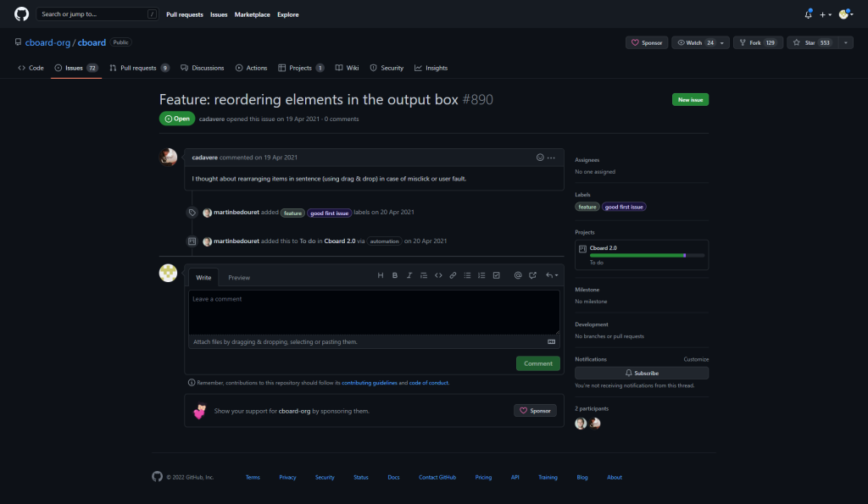Image resolution: width=868 pixels, height=504 pixels.
Task: Open the saved replies dropdown
Action: [x=552, y=275]
